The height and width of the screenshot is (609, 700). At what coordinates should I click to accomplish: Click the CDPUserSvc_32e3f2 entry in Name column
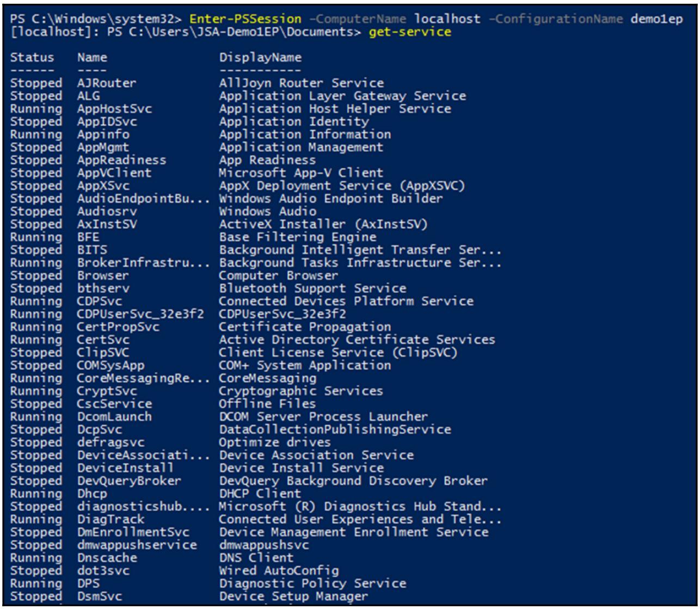[140, 314]
